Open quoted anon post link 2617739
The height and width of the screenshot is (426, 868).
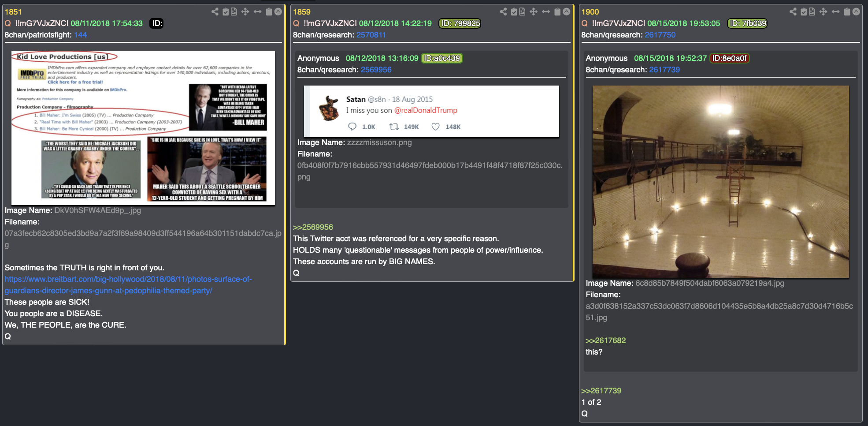[x=664, y=70]
